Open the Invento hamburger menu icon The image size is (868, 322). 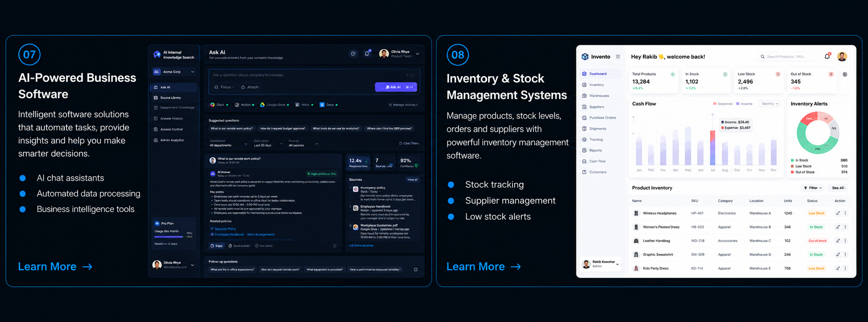pyautogui.click(x=618, y=56)
